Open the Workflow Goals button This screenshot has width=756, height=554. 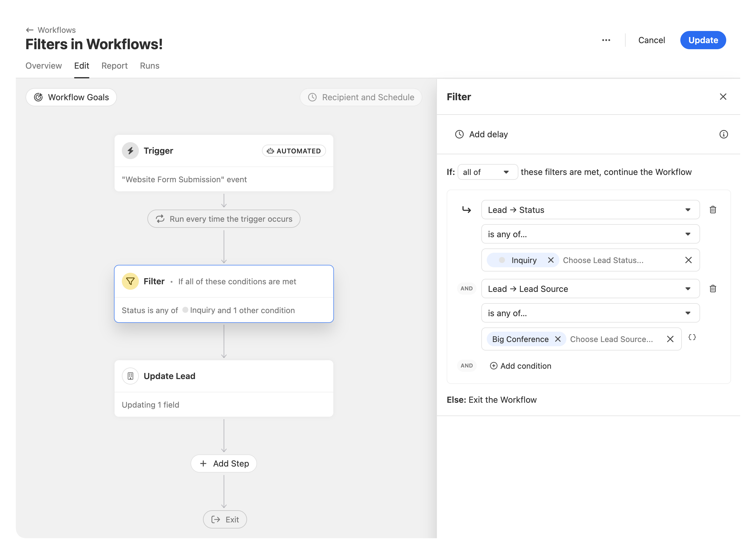click(71, 97)
